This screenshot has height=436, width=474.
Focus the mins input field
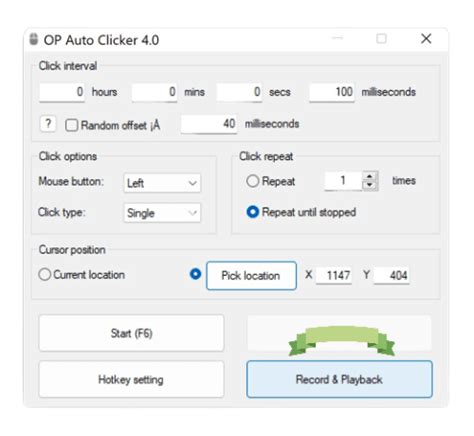[154, 92]
